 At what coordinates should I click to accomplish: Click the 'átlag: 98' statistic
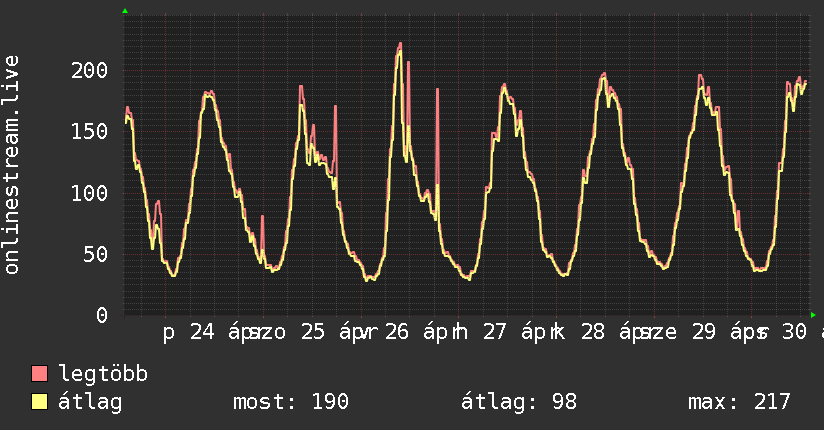[519, 402]
